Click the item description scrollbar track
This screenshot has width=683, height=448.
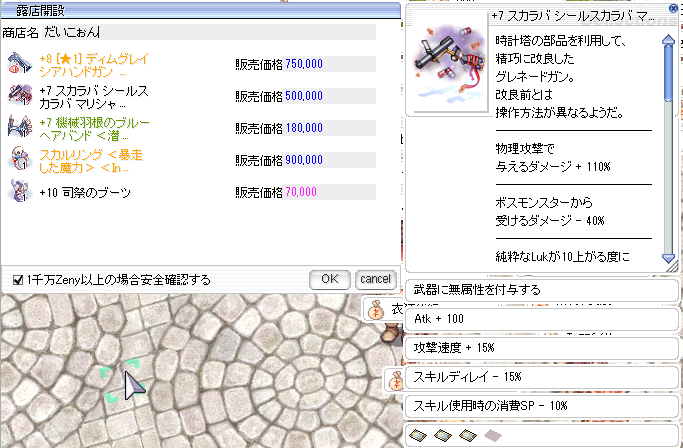(668, 170)
